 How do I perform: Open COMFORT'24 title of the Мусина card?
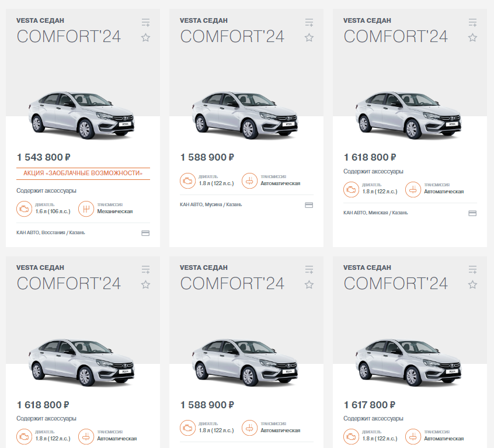[x=232, y=37]
